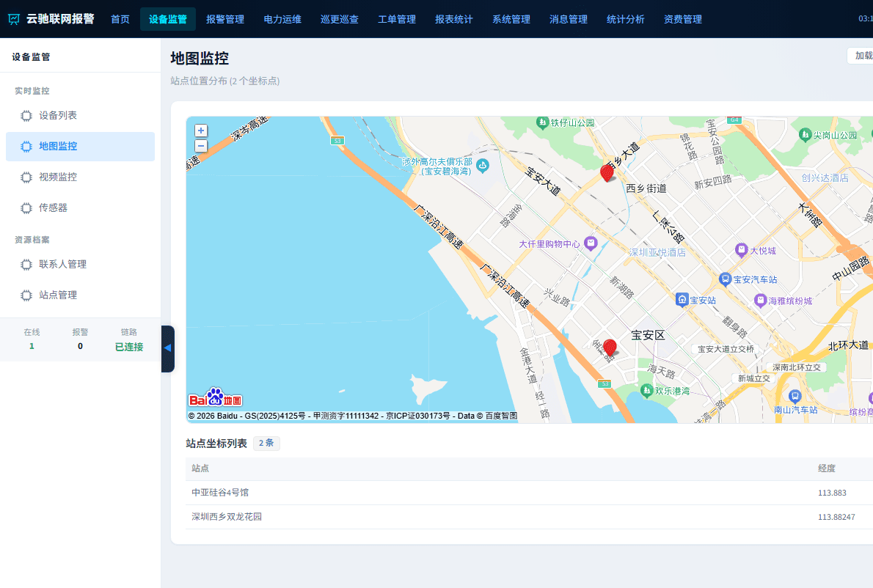The width and height of the screenshot is (873, 588).
Task: Open 联系人管理 sidebar item
Action: 80,264
